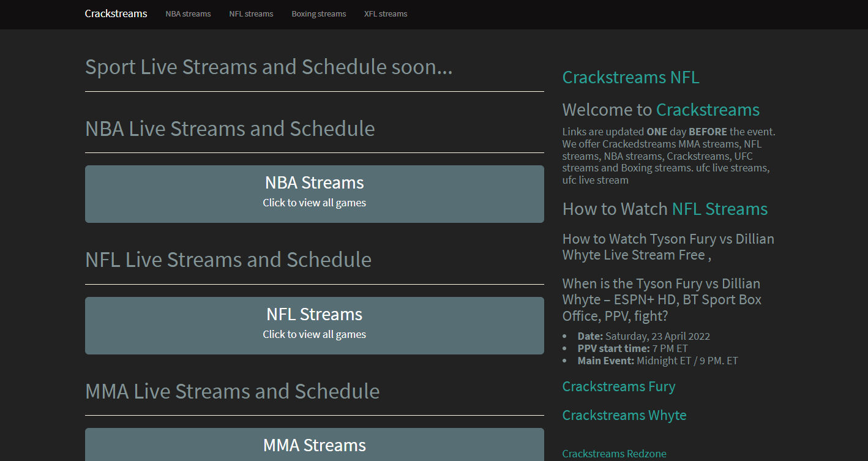
Task: Select the 'NBA Live Streams and Schedule' heading
Action: pos(230,129)
